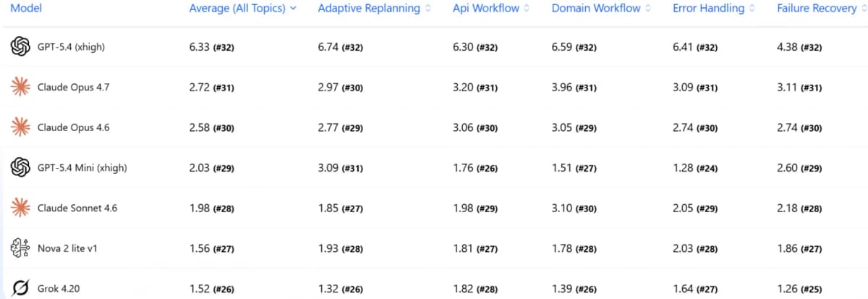Click the 2.77 (#29) Adaptive Replanning cell

tap(340, 127)
